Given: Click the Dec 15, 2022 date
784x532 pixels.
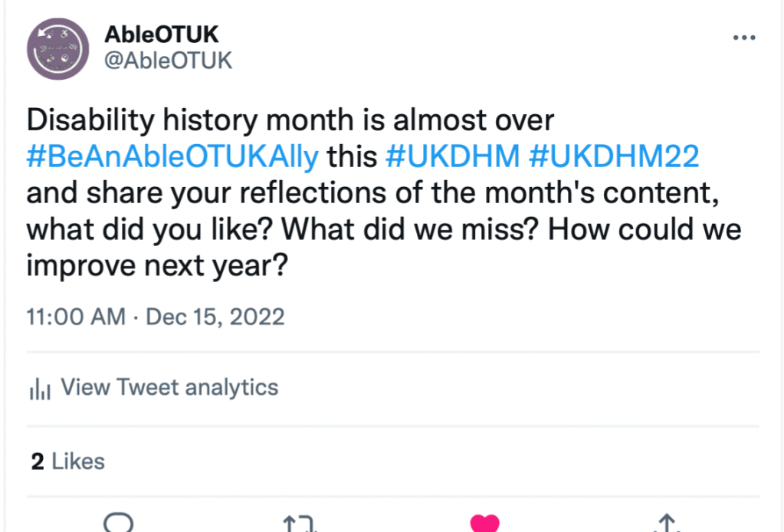Looking at the screenshot, I should pyautogui.click(x=215, y=317).
